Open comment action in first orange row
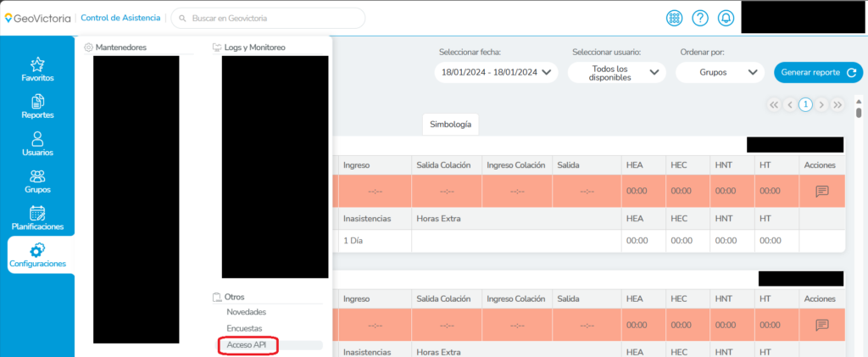 [x=822, y=191]
